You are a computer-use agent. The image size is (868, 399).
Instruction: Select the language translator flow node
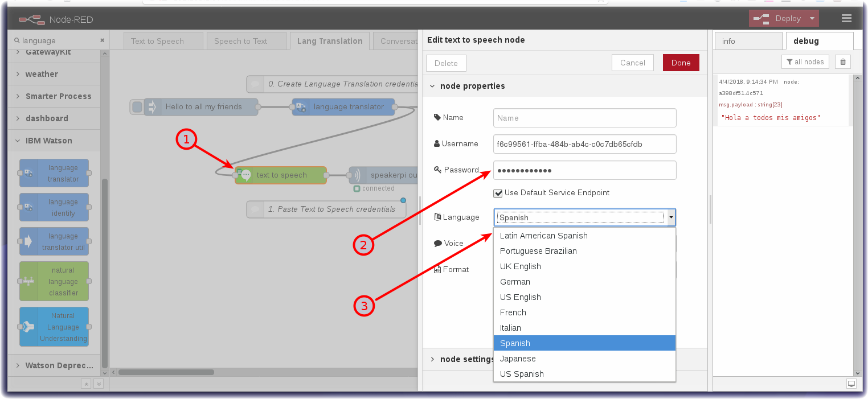click(x=343, y=106)
